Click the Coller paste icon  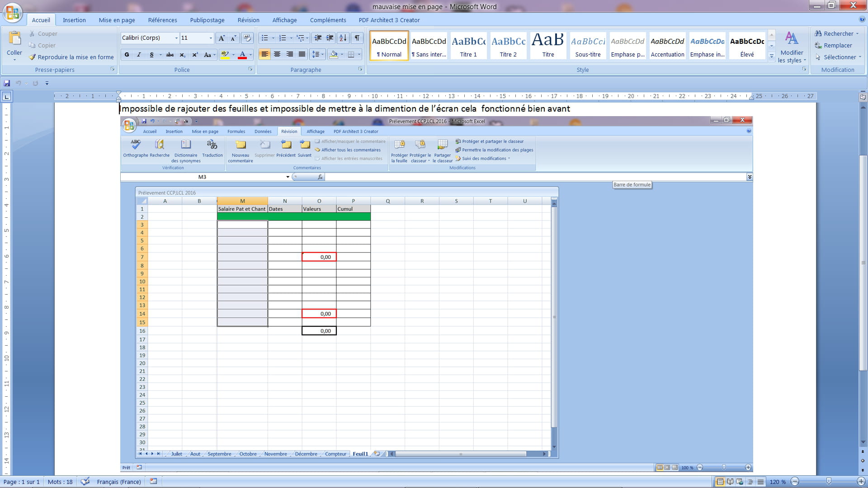tap(14, 39)
